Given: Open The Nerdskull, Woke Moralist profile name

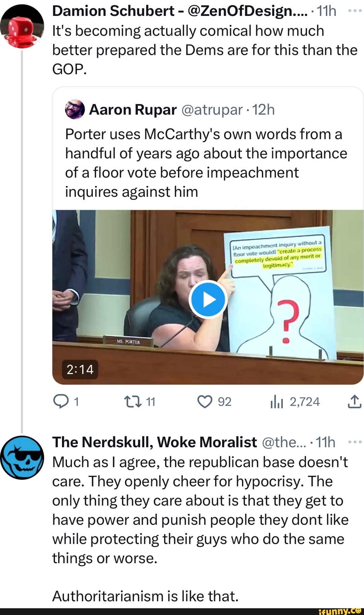Looking at the screenshot, I should click(154, 442).
